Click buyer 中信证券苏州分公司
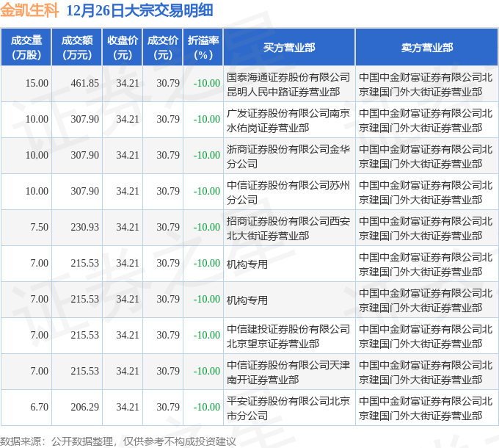The width and height of the screenshot is (499, 448). tap(288, 192)
